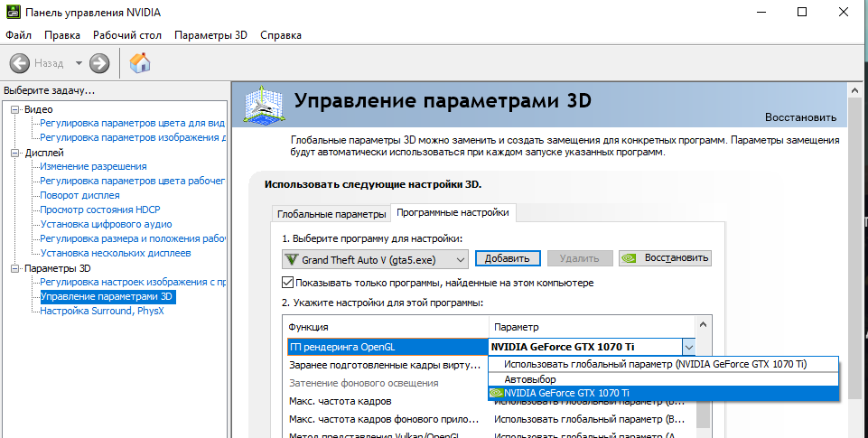Click the GTA V icon in program dropdown
The image size is (868, 438).
290,259
